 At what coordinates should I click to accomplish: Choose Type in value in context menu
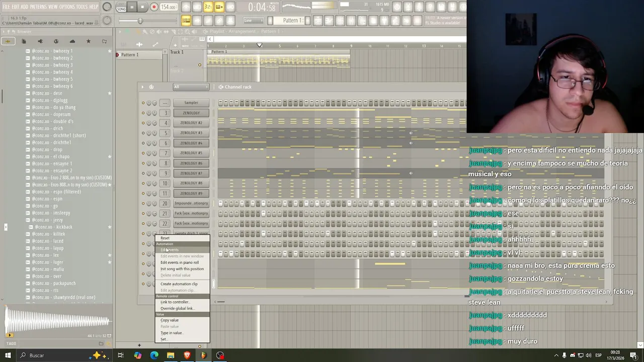pos(171,333)
